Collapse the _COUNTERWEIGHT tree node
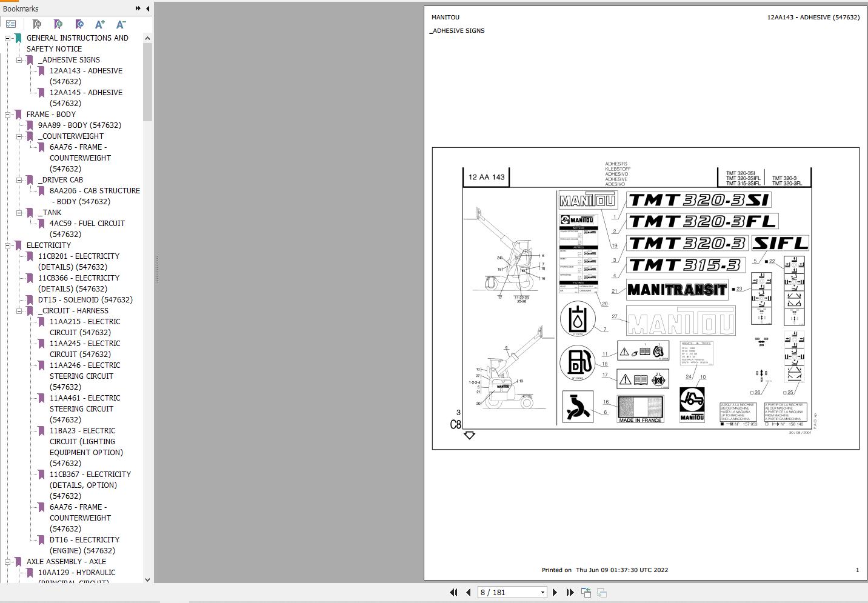Viewport: 868px width, 603px height. pyautogui.click(x=19, y=136)
